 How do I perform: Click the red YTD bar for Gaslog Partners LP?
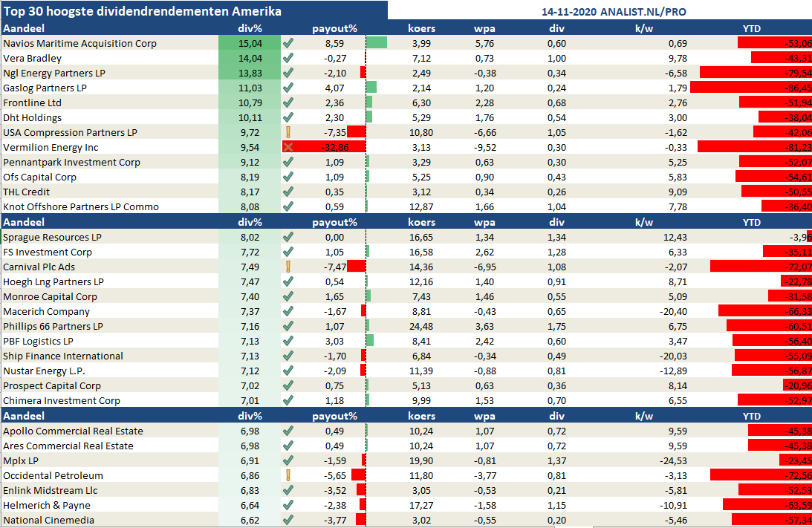point(751,88)
